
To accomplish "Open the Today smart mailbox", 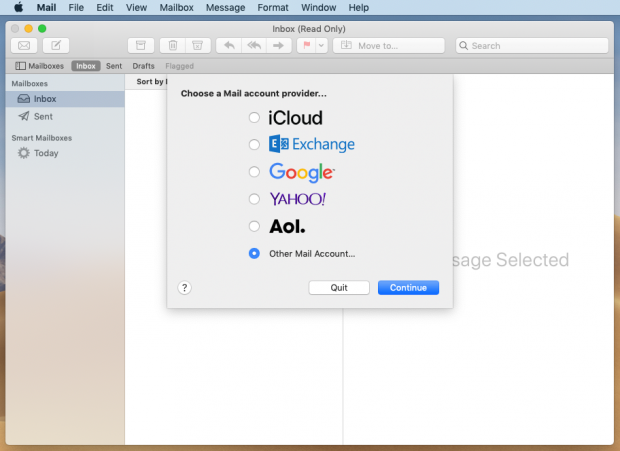I will pos(65,153).
